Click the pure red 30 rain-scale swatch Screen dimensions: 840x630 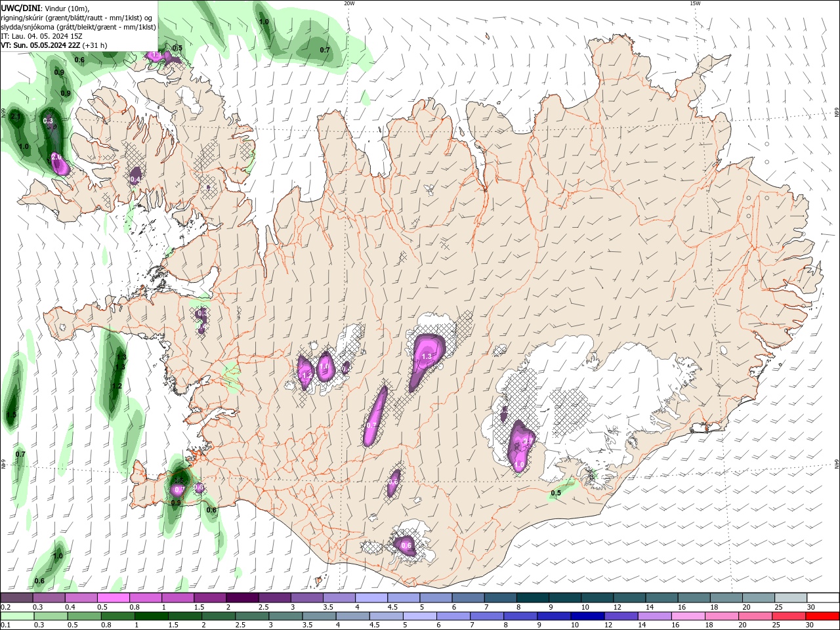pos(822,616)
